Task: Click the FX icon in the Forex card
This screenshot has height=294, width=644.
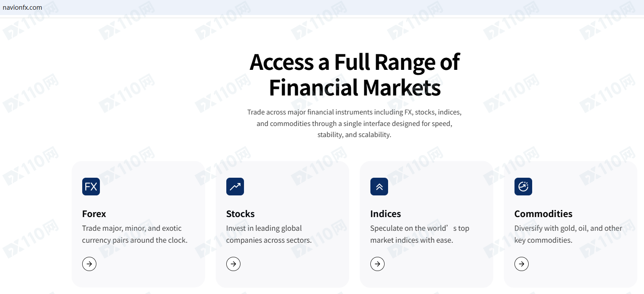Action: pos(91,187)
